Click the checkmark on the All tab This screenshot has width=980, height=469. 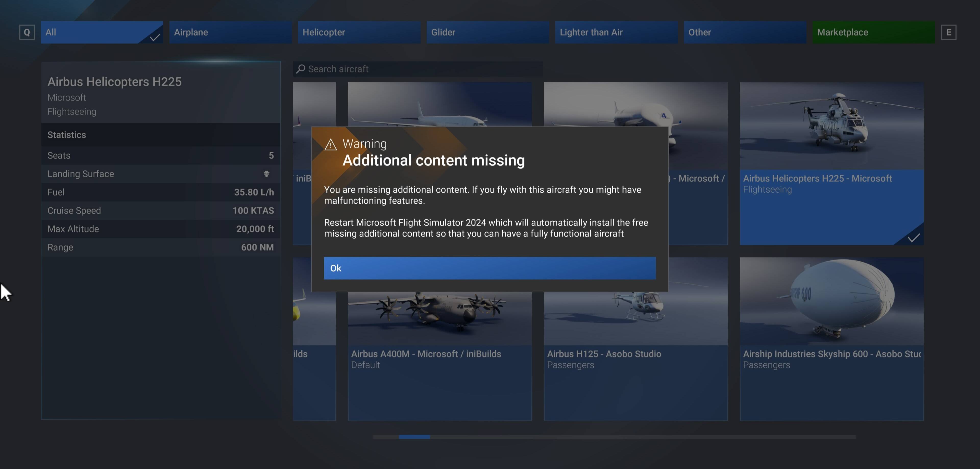154,37
